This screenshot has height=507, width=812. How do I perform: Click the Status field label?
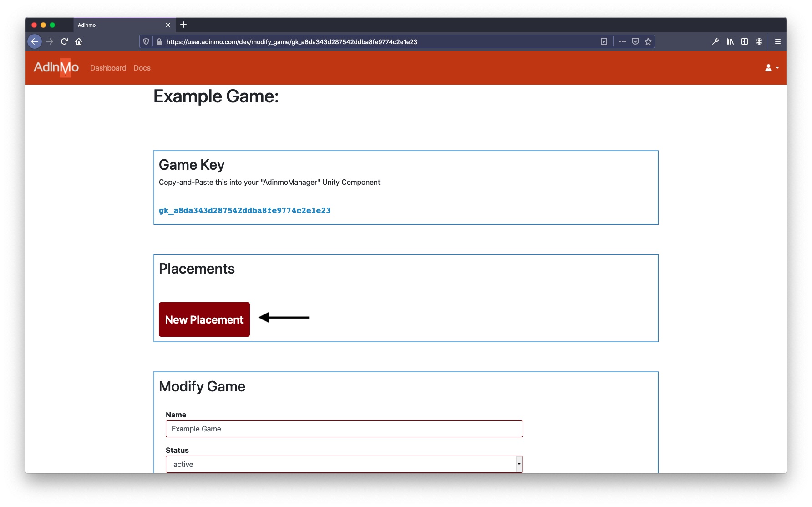pyautogui.click(x=177, y=450)
